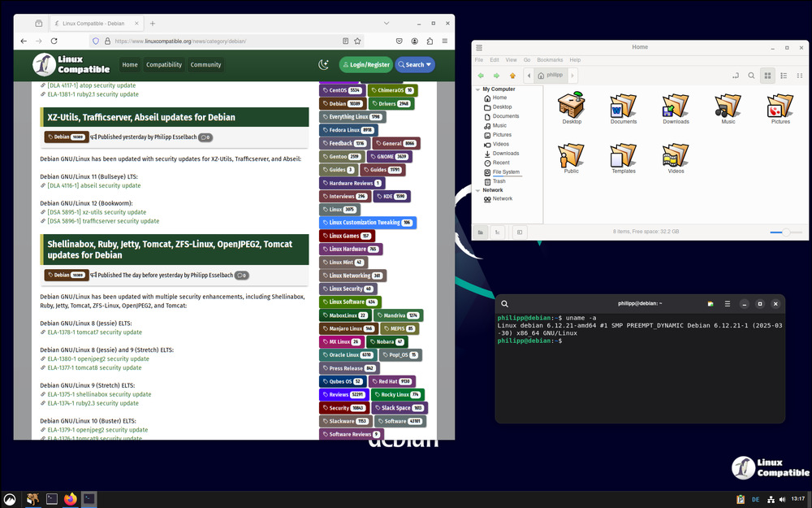Click the Up directory arrow in file manager

click(512, 76)
